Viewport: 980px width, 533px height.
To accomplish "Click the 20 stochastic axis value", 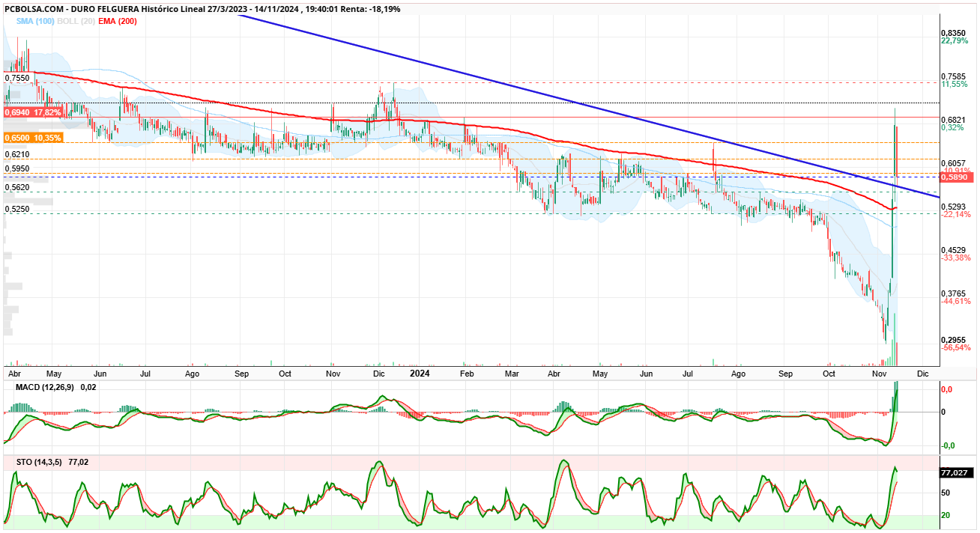I will pos(946,515).
